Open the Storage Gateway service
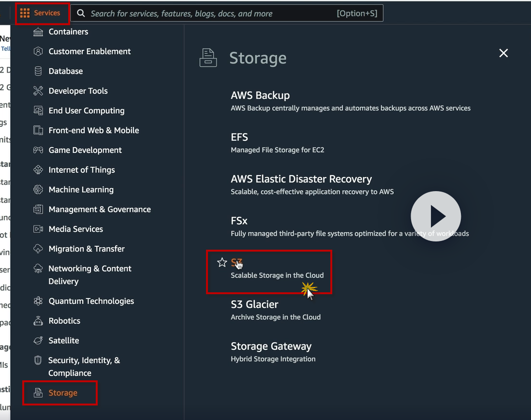The height and width of the screenshot is (420, 531). tap(271, 346)
